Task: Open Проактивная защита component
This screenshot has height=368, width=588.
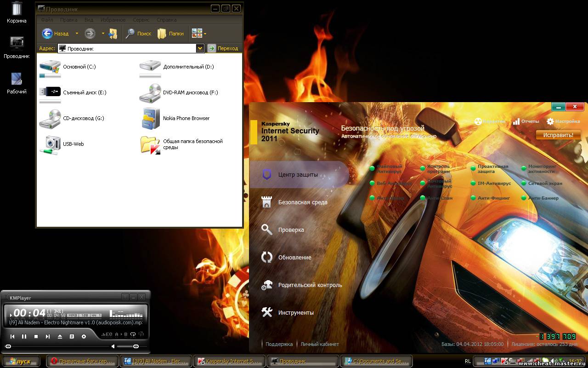Action: tap(490, 169)
